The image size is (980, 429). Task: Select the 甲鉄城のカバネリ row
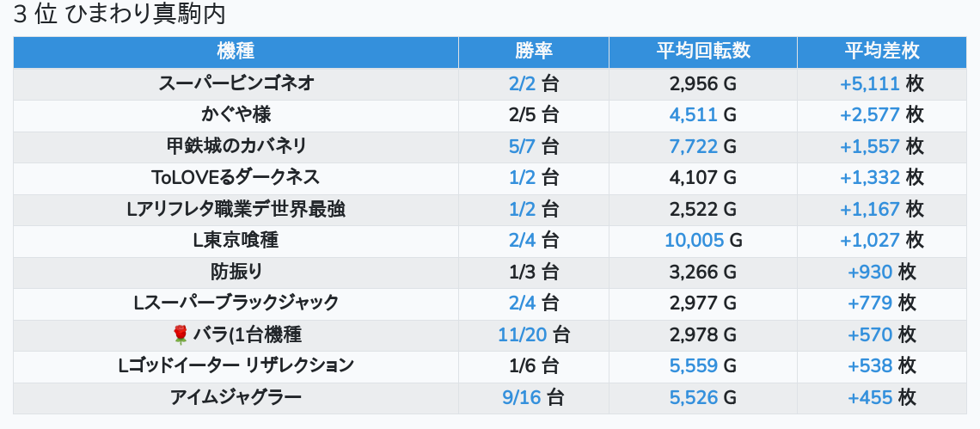pos(490,147)
